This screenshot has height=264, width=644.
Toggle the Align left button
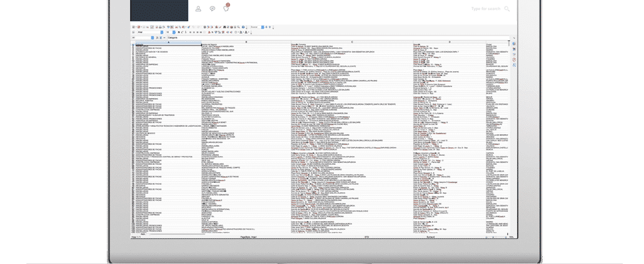coord(190,32)
